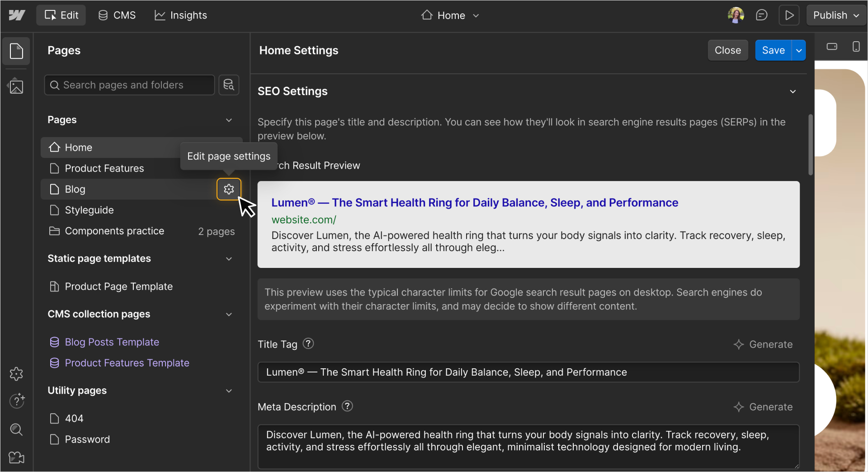
Task: Open the Pages panel icon in sidebar
Action: (x=16, y=51)
